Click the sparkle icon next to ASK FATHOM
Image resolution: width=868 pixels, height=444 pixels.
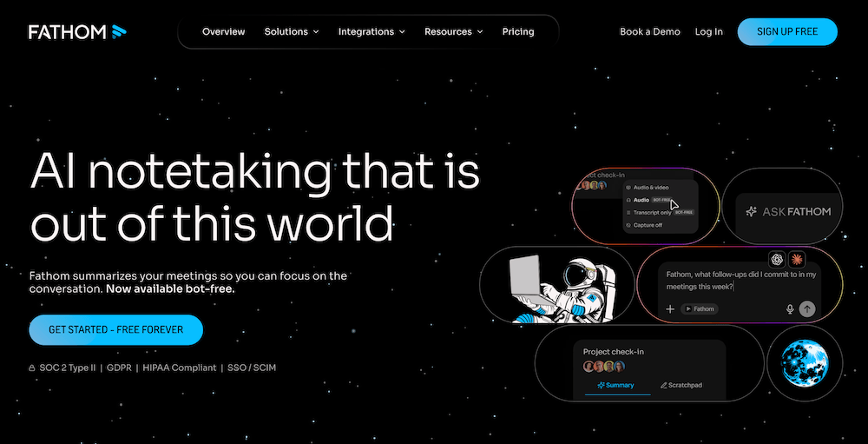[x=751, y=211]
